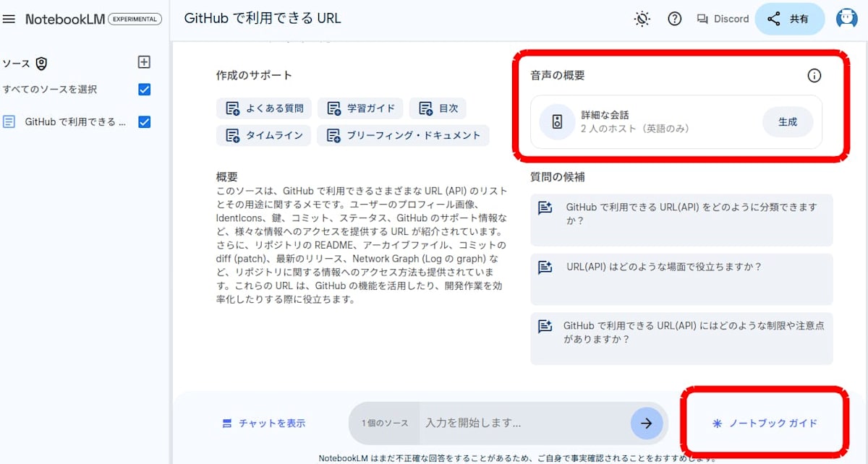The height and width of the screenshot is (464, 868).
Task: Select question どのような場面で役立ちますか
Action: pos(681,279)
